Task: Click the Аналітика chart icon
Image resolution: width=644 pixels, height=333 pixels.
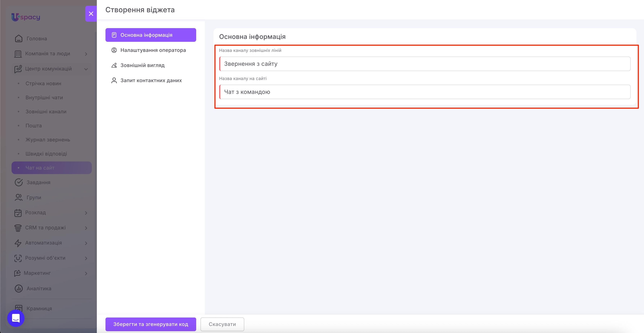Action: 19,288
